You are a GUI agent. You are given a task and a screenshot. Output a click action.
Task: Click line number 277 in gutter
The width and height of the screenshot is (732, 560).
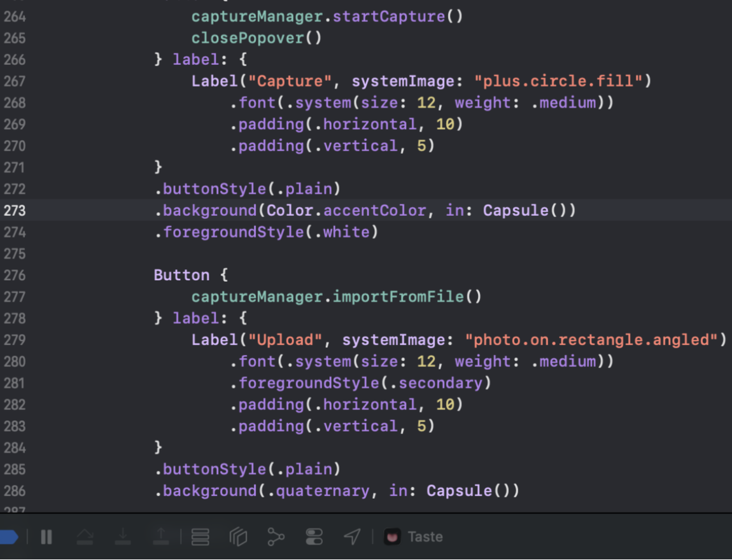15,297
